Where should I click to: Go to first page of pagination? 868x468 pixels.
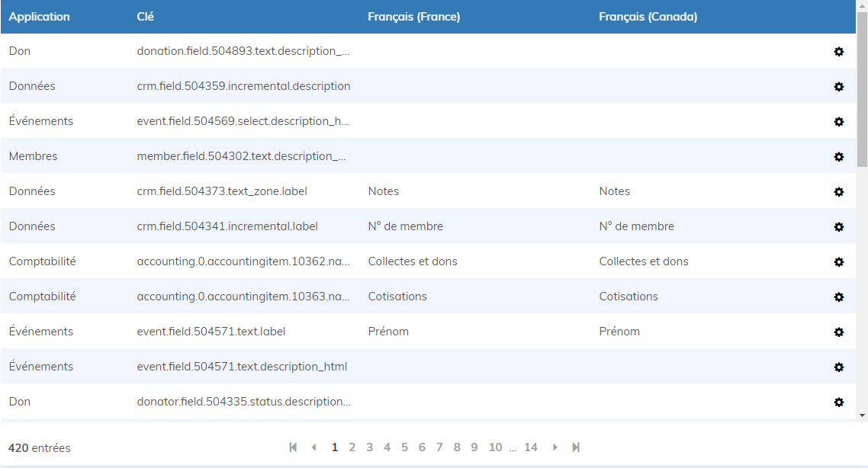tap(293, 447)
